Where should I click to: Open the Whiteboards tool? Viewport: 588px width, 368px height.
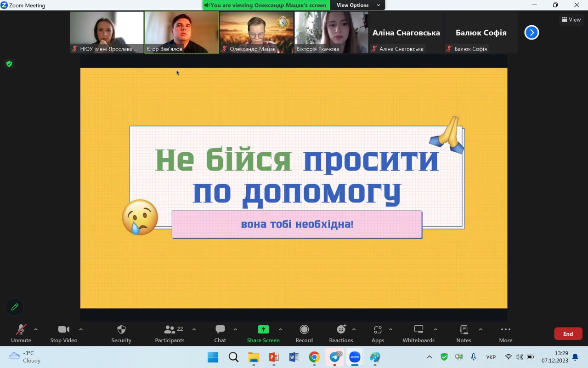tap(418, 333)
